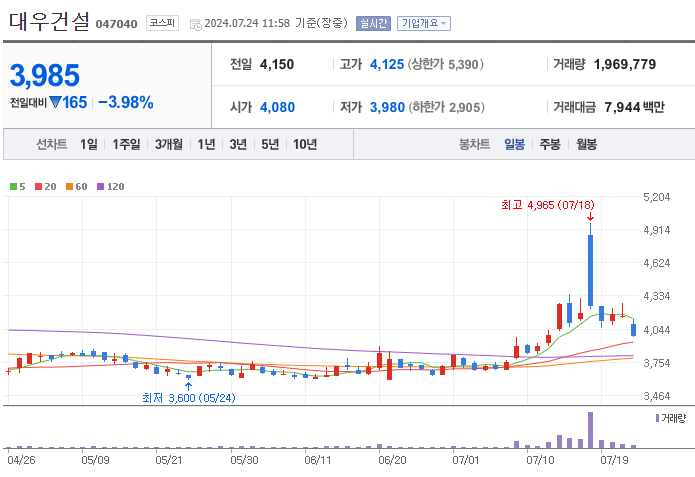Click the high price 4,125
Viewport: 695px width, 477px height.
pyautogui.click(x=387, y=65)
